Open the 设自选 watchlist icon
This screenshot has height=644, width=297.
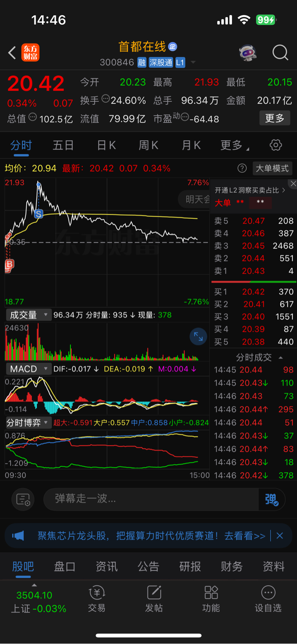tap(268, 599)
